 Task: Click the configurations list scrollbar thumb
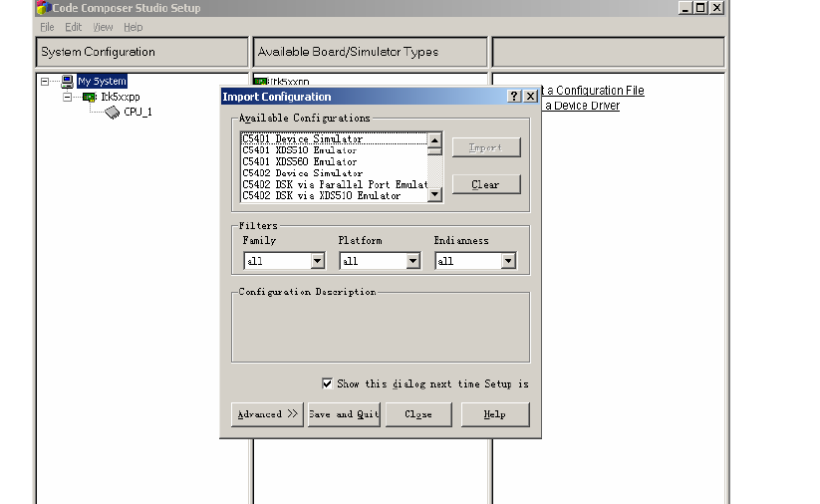coord(434,151)
